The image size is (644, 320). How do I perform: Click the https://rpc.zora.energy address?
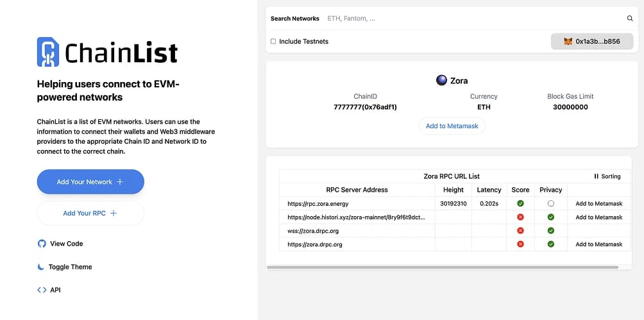tap(318, 203)
